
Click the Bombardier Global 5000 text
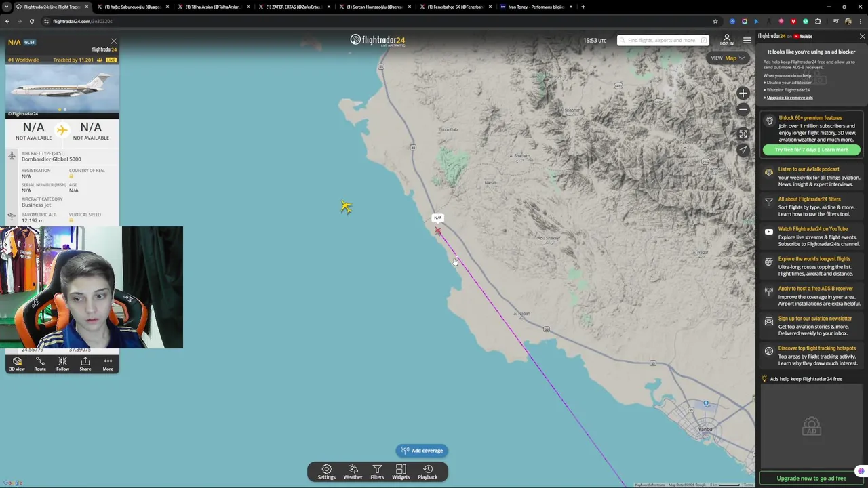51,159
